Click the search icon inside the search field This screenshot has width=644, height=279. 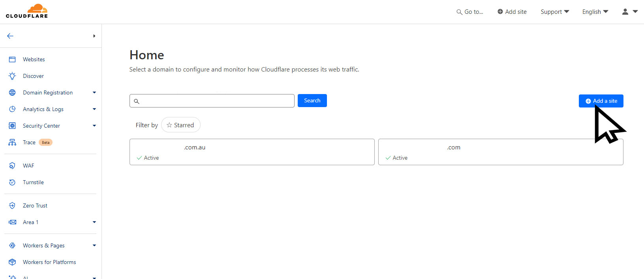tap(137, 101)
